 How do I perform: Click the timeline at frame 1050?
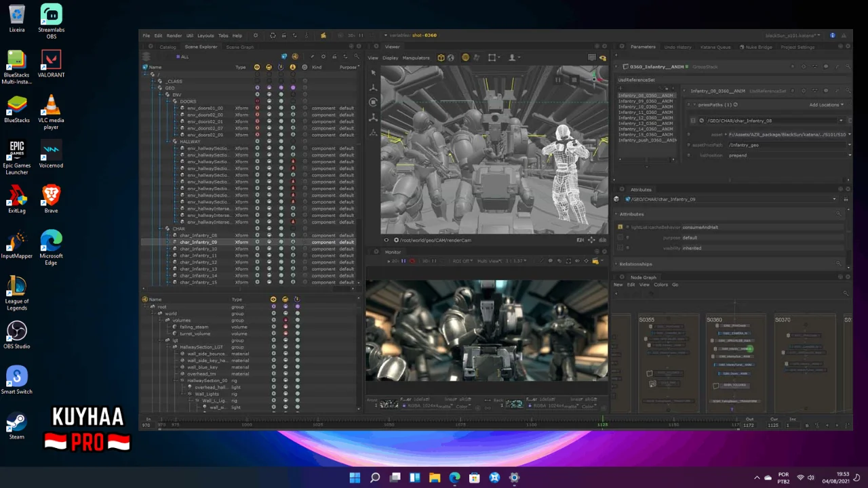tap(389, 425)
